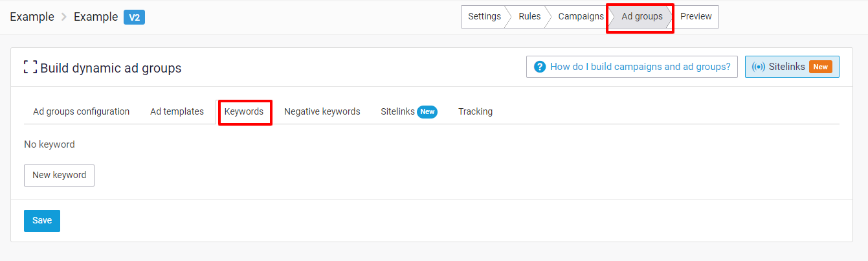Image resolution: width=868 pixels, height=261 pixels.
Task: Open the campaigns and ad groups help link
Action: tap(640, 67)
